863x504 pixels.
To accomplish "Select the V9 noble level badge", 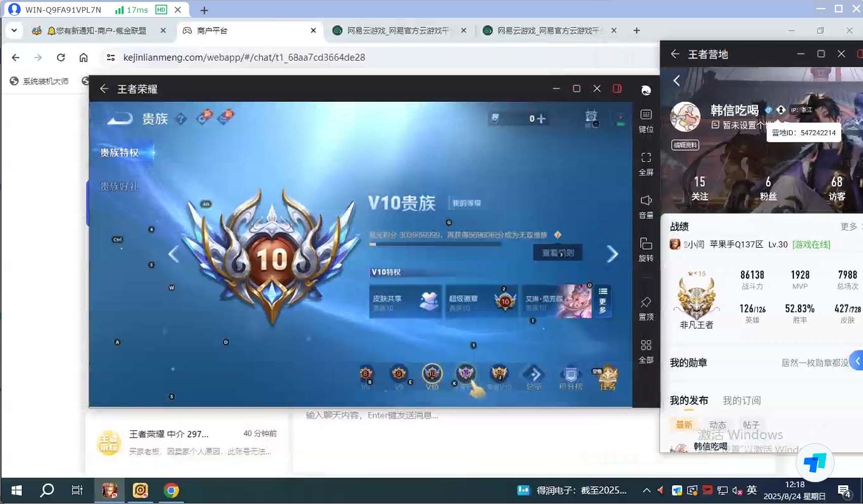I will [x=399, y=375].
